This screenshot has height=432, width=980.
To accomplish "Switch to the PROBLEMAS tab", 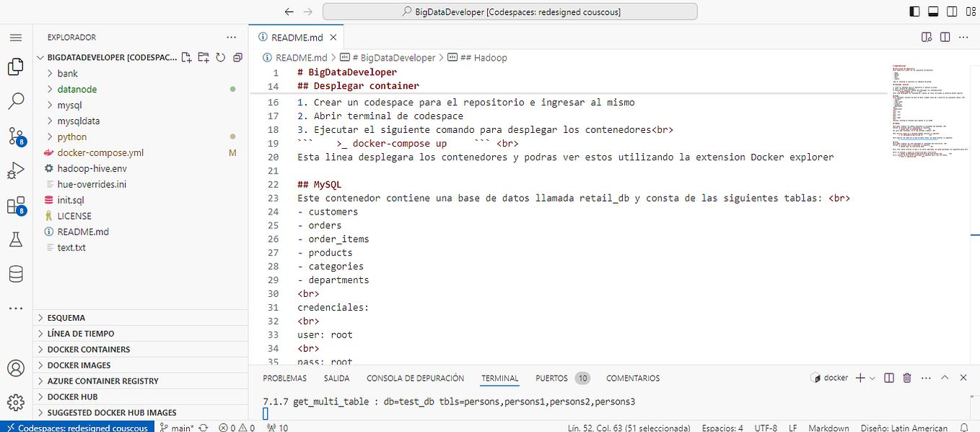I will tap(284, 378).
